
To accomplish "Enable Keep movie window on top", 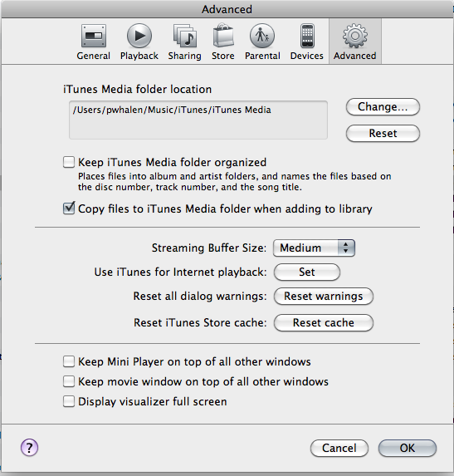I will click(x=69, y=381).
